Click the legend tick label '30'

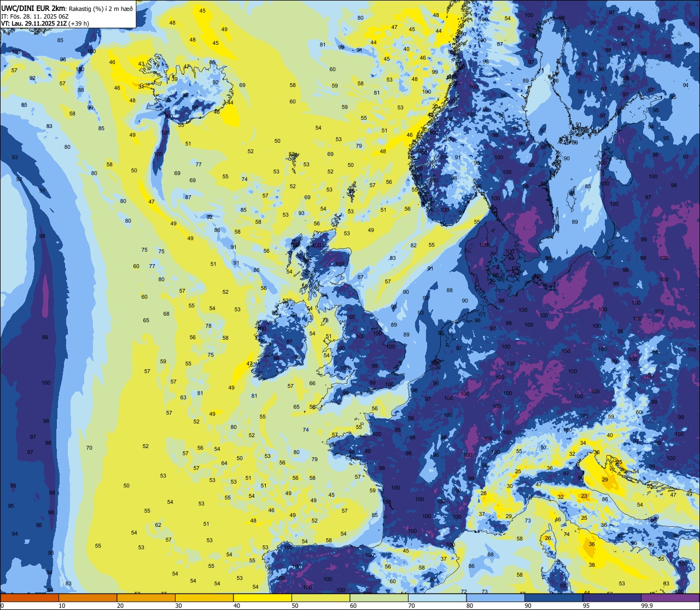point(178,606)
